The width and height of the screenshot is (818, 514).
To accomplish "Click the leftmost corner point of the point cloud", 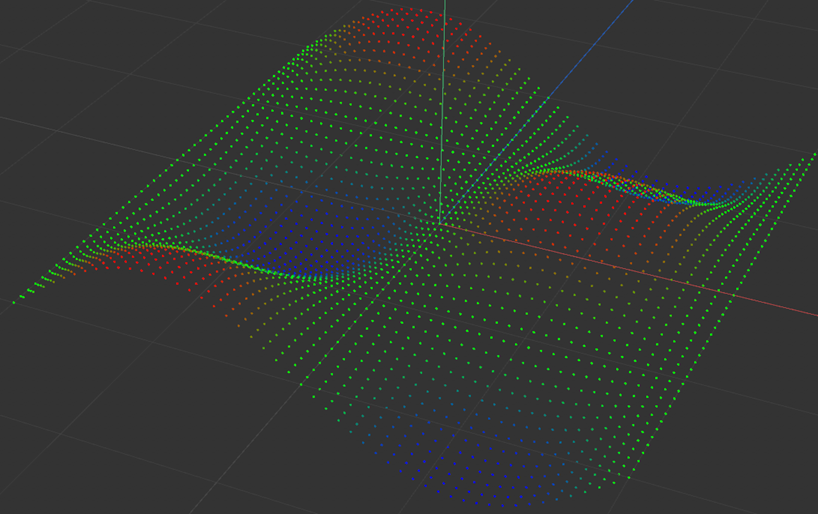I will coord(14,301).
